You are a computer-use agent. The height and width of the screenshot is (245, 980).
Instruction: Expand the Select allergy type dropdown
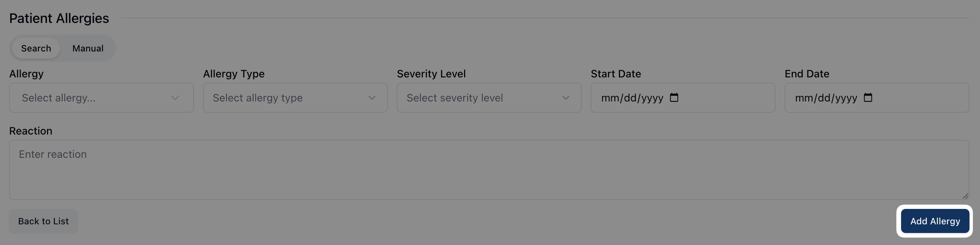(295, 98)
